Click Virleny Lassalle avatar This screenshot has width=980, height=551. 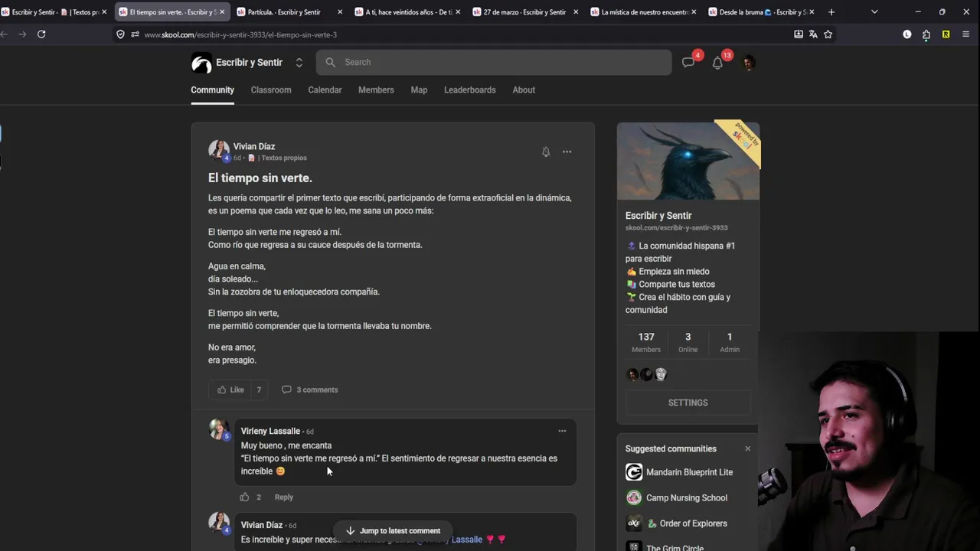[219, 430]
